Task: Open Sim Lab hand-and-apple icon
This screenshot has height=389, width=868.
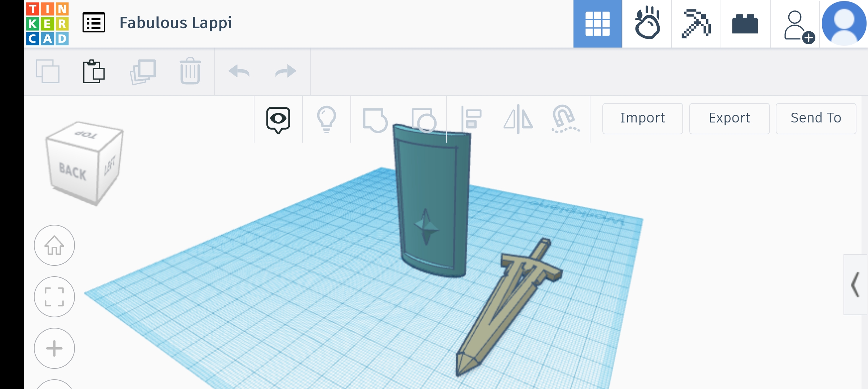Action: click(647, 24)
